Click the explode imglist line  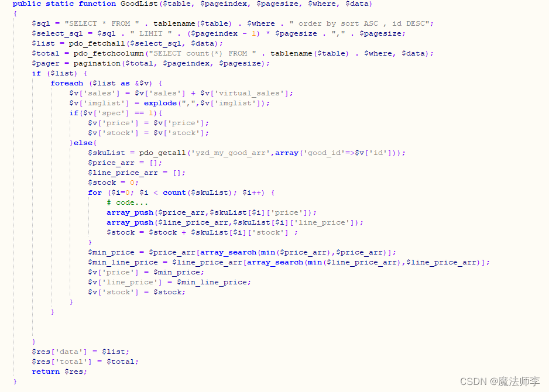coord(170,103)
